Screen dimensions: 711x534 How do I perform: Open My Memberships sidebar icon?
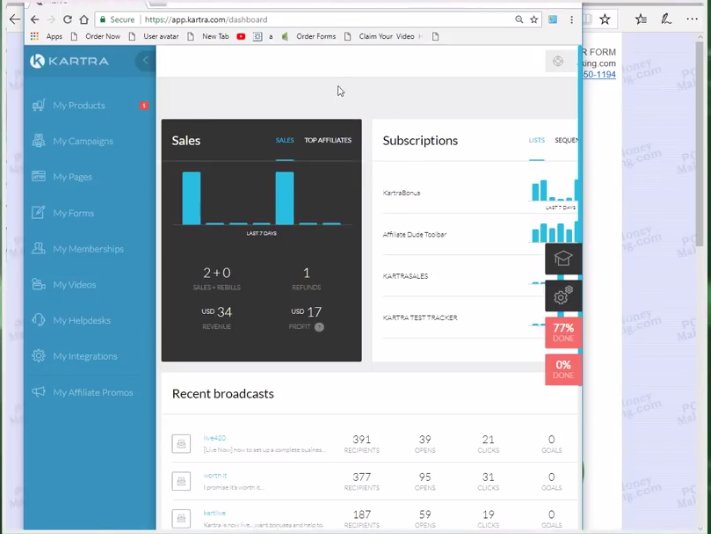coord(39,248)
